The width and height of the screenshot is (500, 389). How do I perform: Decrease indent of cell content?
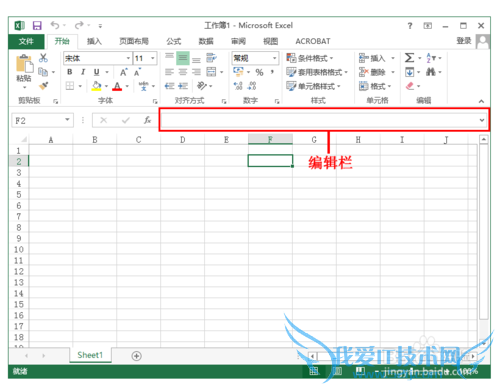tap(169, 86)
